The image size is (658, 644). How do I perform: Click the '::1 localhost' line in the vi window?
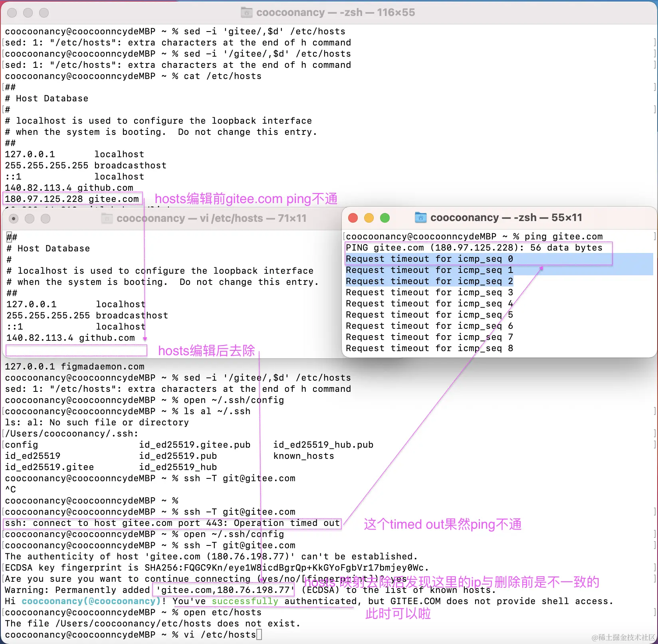coord(76,327)
